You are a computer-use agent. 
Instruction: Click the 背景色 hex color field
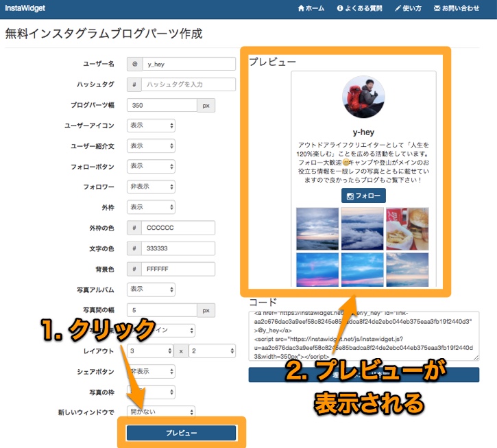click(x=178, y=269)
